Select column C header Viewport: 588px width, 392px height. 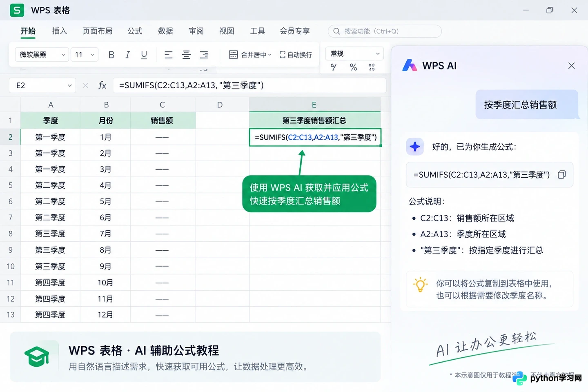click(163, 105)
